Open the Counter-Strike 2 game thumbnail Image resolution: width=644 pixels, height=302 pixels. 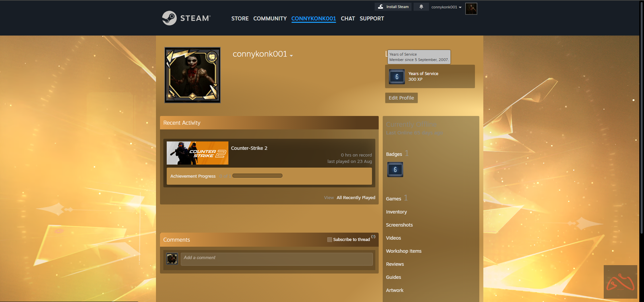[x=198, y=153]
